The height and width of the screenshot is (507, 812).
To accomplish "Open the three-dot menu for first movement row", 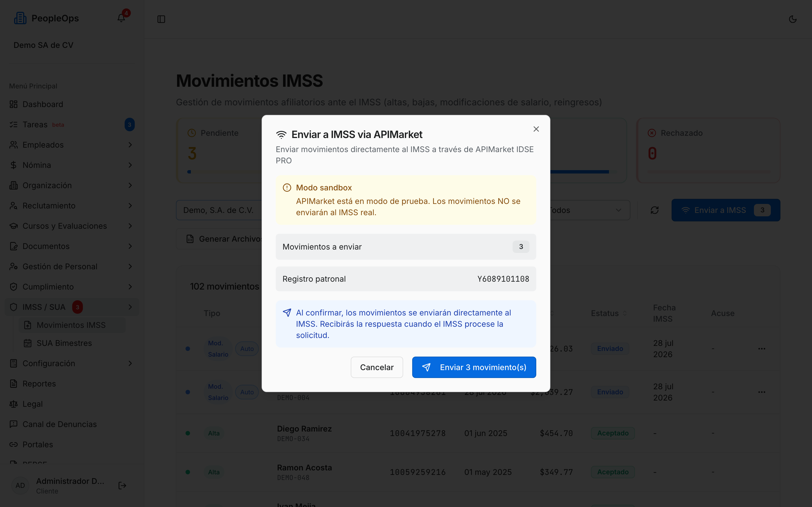I will tap(762, 349).
